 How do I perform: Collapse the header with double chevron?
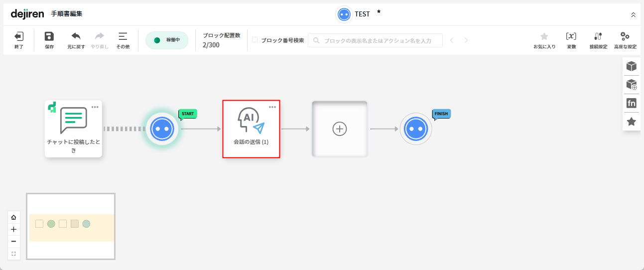tap(633, 15)
